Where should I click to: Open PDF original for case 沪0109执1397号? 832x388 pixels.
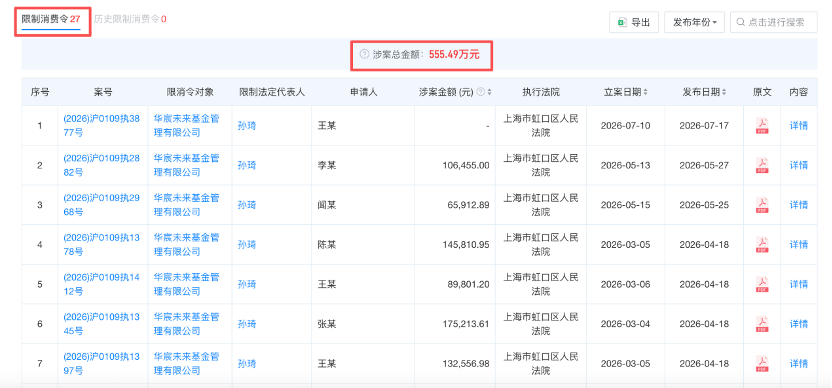[762, 364]
